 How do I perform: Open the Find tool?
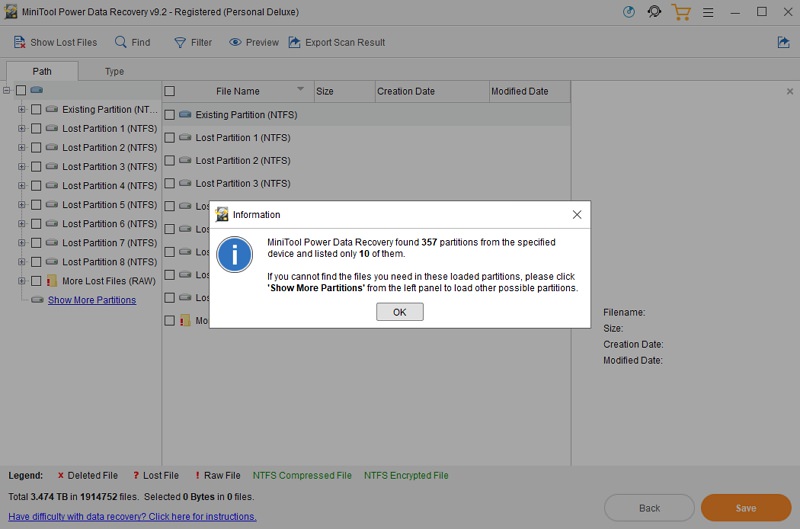133,42
